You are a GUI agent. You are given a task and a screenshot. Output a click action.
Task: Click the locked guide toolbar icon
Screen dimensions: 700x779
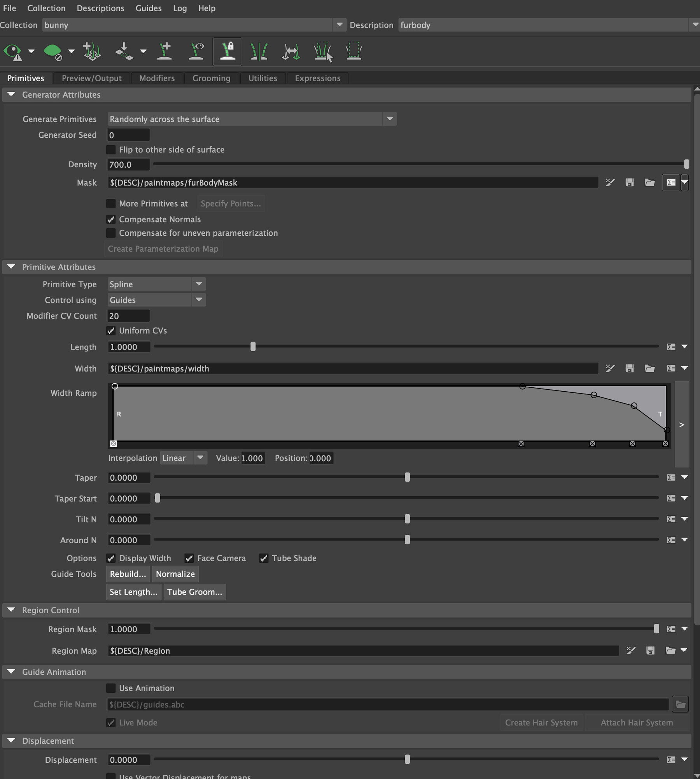point(227,51)
